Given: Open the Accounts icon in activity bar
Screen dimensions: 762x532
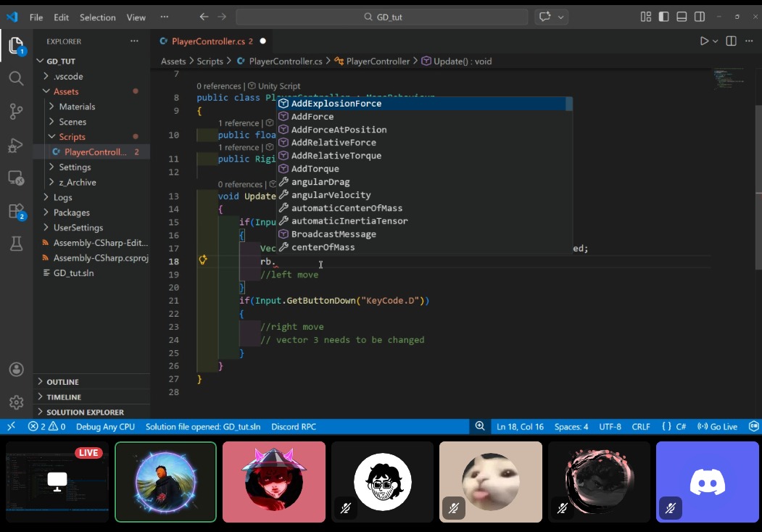Looking at the screenshot, I should [16, 370].
